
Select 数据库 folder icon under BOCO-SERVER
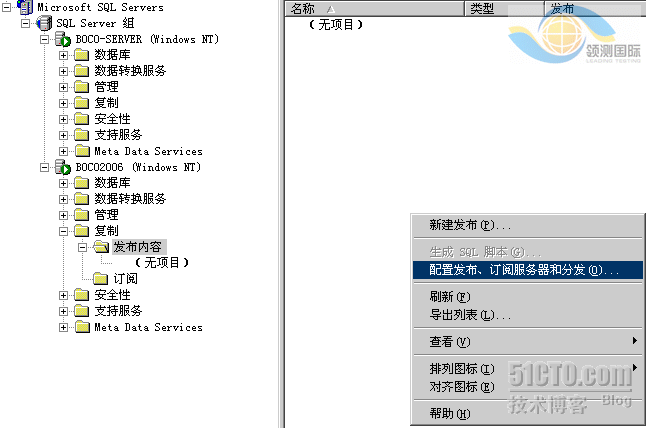pyautogui.click(x=81, y=55)
